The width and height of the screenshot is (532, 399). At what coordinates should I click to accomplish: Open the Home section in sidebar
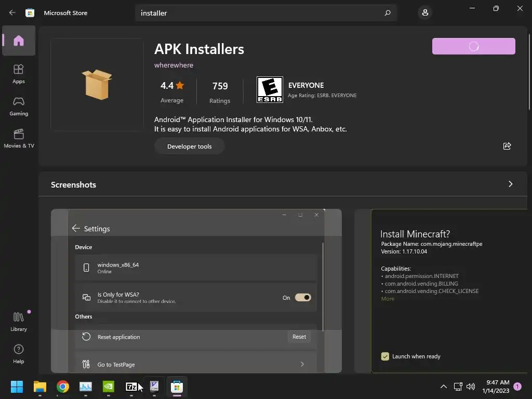click(x=19, y=41)
